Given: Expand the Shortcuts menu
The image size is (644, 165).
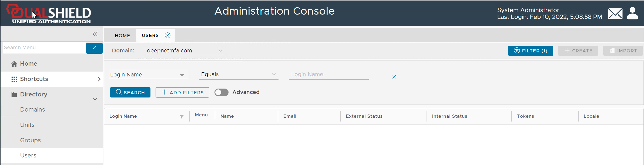Looking at the screenshot, I should click(99, 79).
